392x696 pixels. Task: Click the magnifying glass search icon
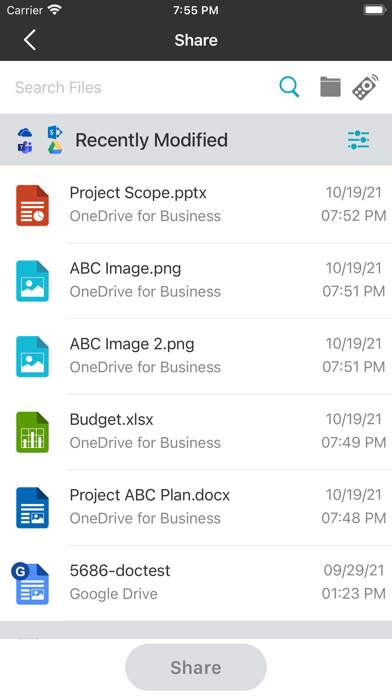pyautogui.click(x=289, y=87)
